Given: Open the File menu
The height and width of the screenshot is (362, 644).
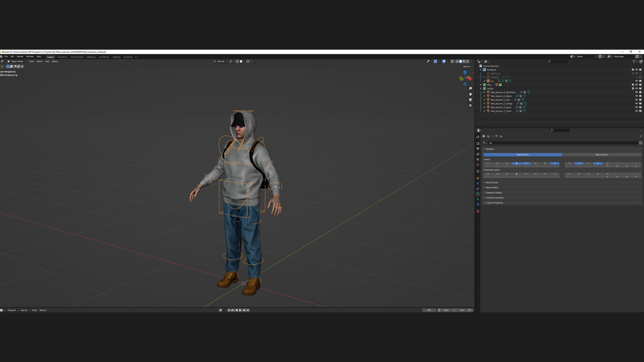Looking at the screenshot, I should click(x=6, y=57).
